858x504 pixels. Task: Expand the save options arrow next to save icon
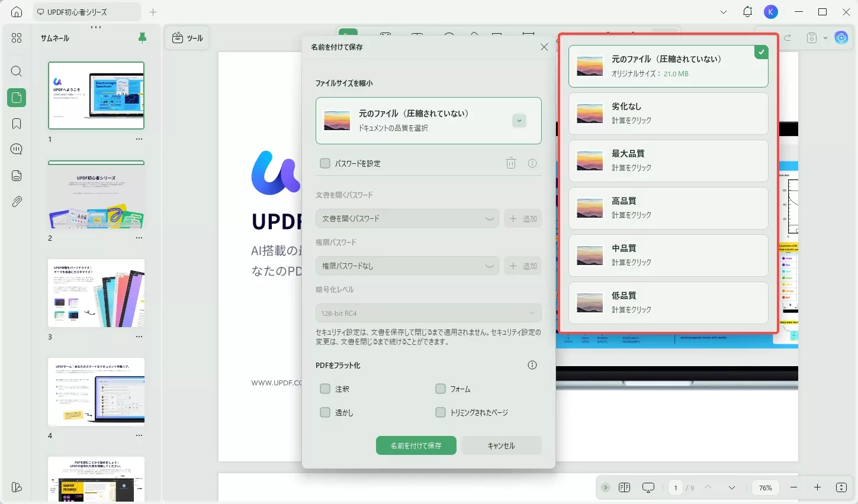(825, 38)
